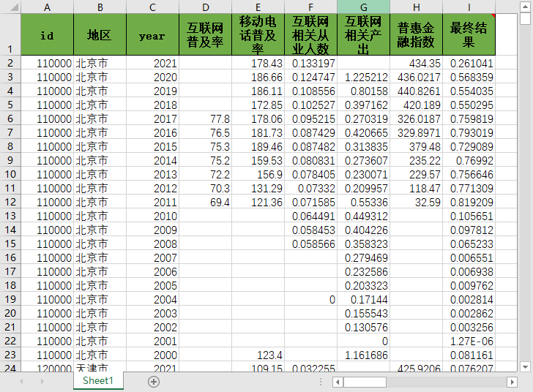Screen dimensions: 533x392
Task: Click the tab bar splitter dots
Action: [321, 382]
